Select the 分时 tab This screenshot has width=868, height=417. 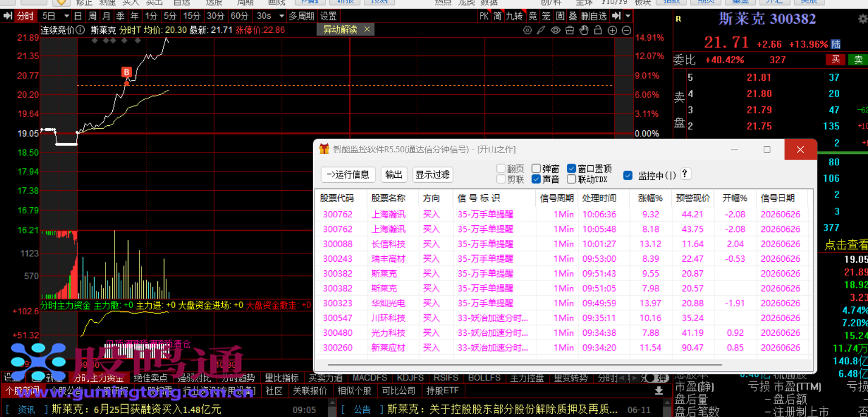click(25, 16)
